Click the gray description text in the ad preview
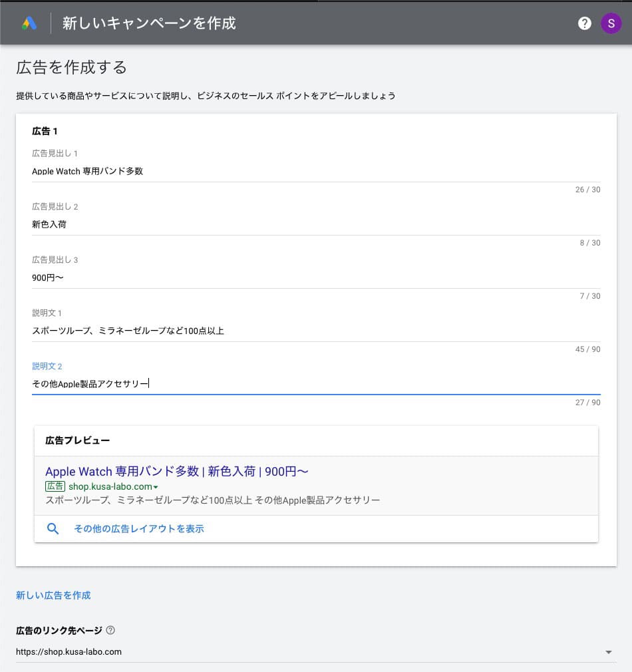The image size is (632, 672). [x=212, y=500]
